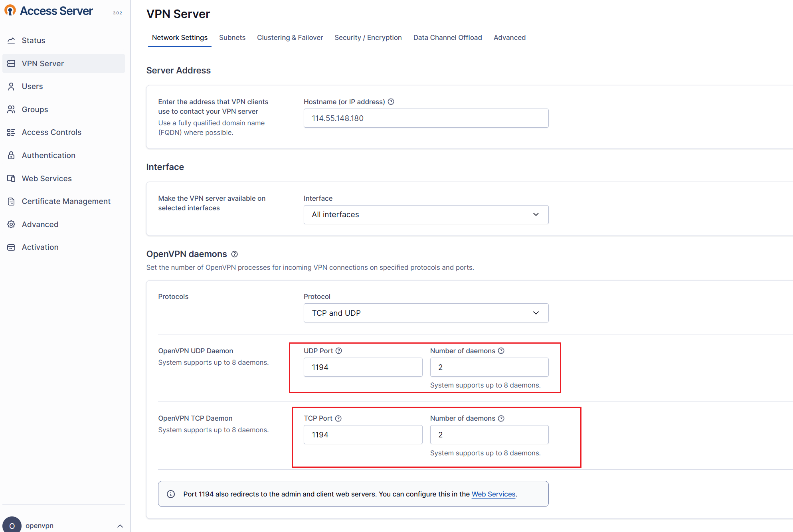Image resolution: width=793 pixels, height=532 pixels.
Task: Open the Security / Encryption tab
Action: coord(368,38)
